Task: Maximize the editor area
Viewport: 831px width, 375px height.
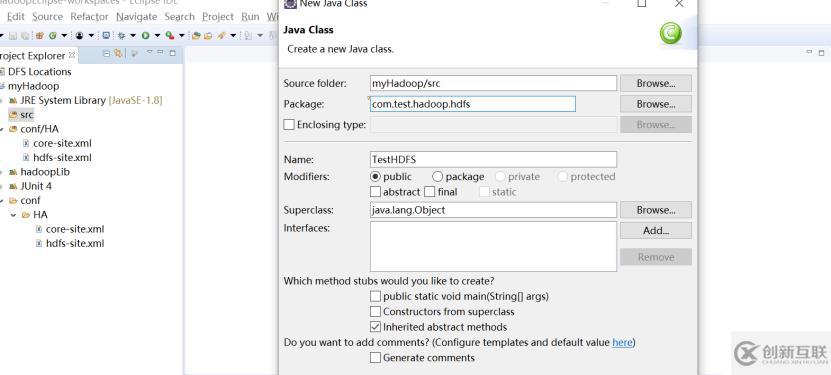Action: click(x=821, y=52)
